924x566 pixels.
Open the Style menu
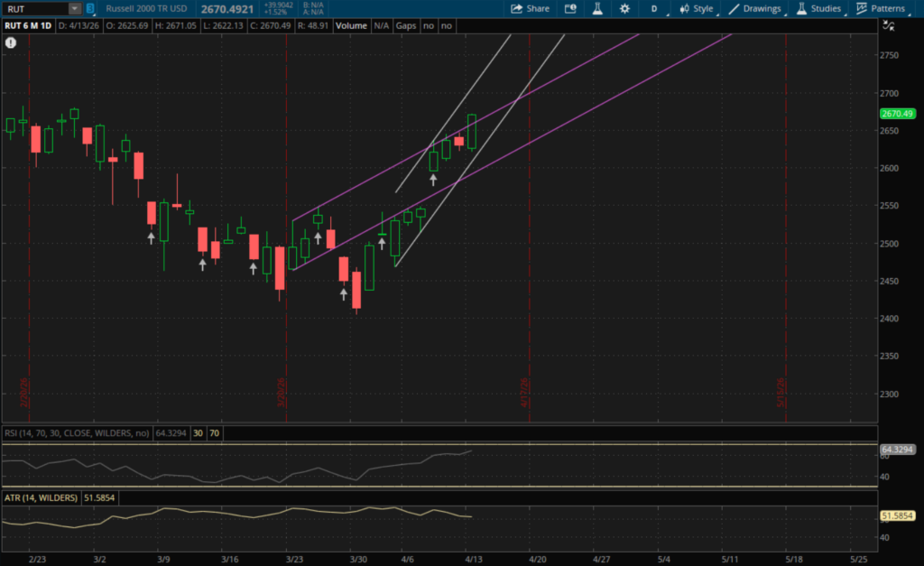pos(697,9)
